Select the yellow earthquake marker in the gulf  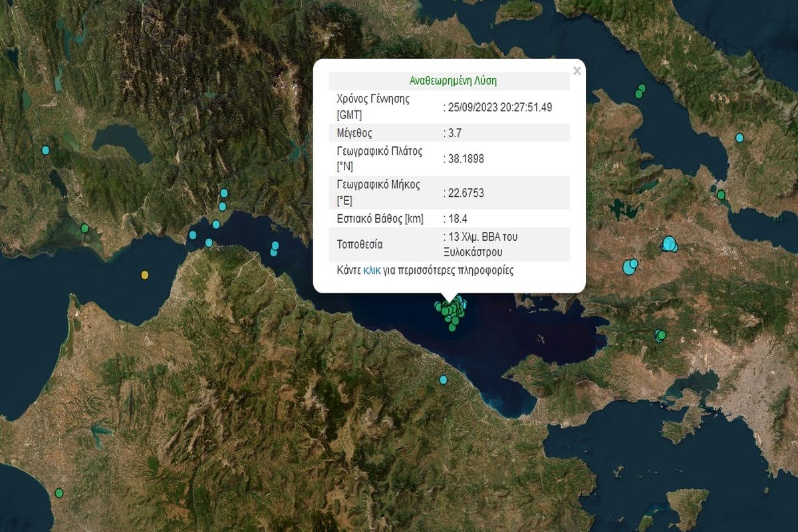[145, 275]
